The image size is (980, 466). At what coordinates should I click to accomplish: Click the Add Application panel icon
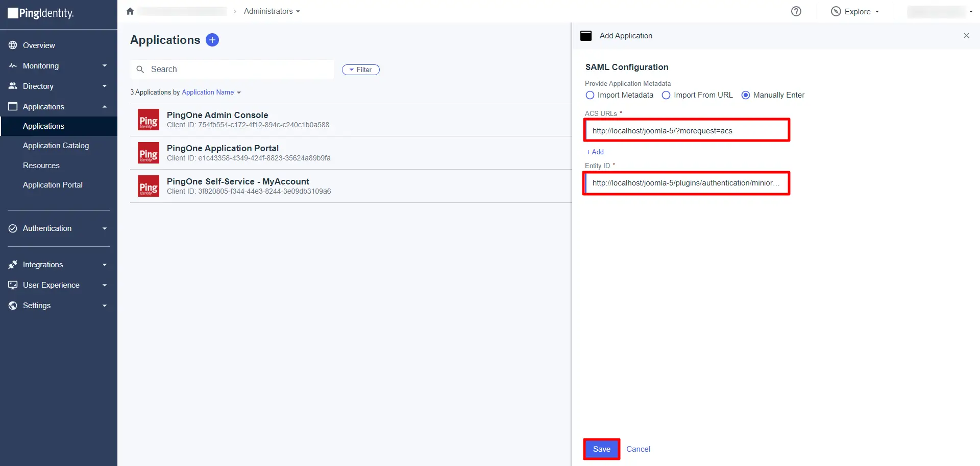point(586,36)
